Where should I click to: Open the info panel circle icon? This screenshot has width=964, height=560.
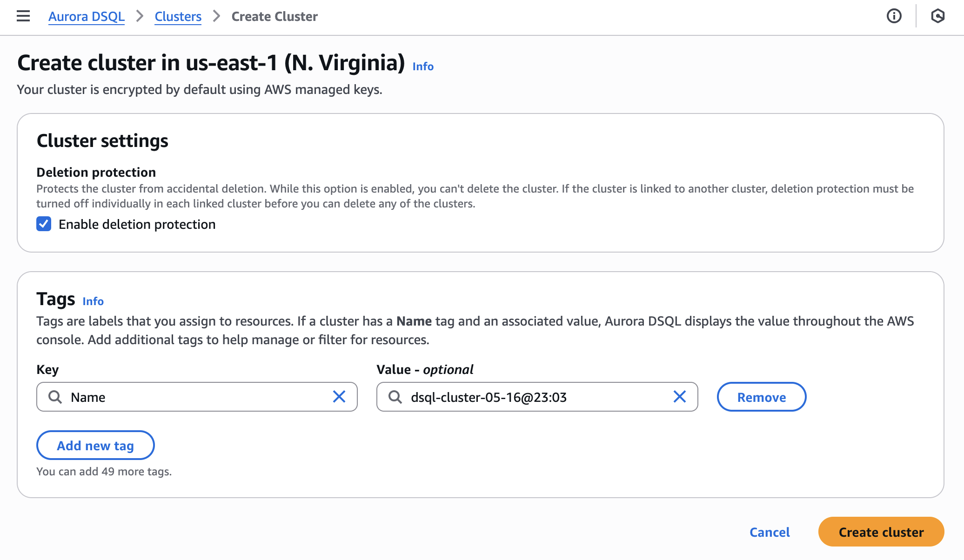[x=894, y=16]
